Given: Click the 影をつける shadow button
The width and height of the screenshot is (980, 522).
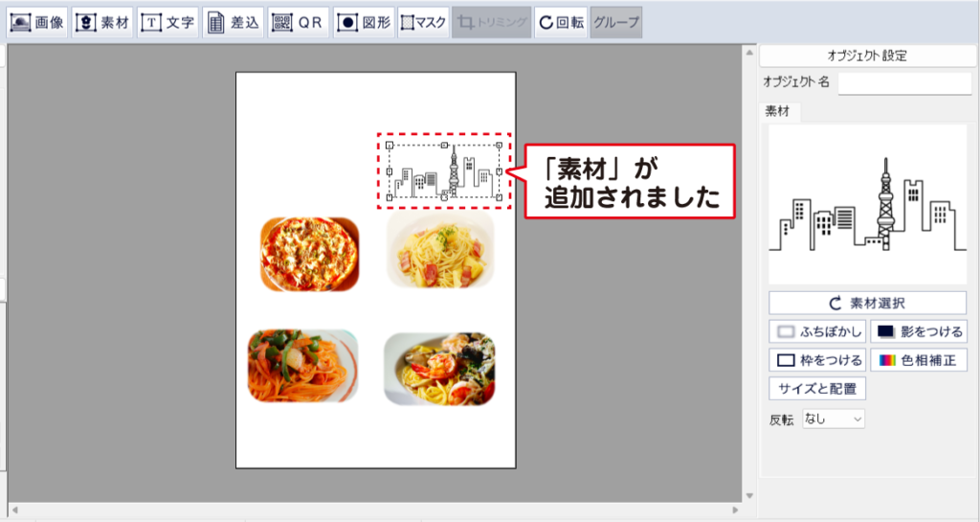Looking at the screenshot, I should click(919, 331).
